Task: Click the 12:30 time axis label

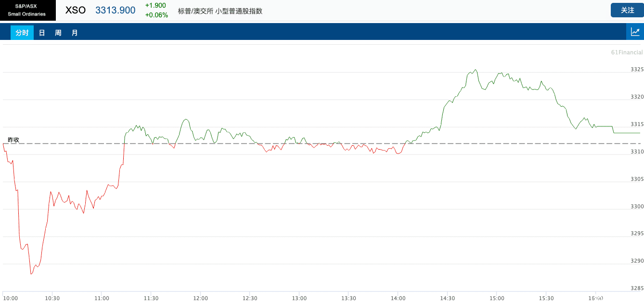Action: pos(250,298)
